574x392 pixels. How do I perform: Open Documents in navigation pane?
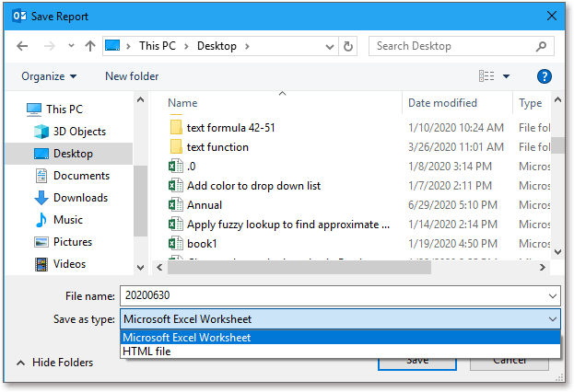click(73, 176)
